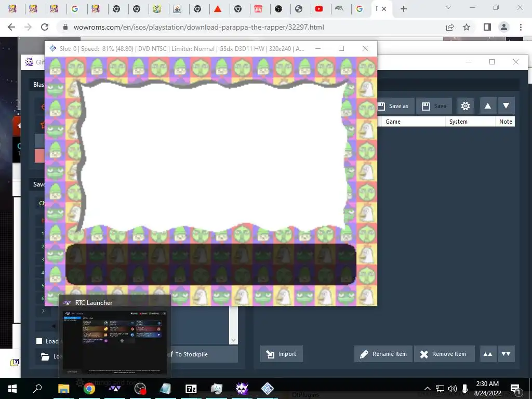Expand the system tray hidden icons
Viewport: 532px width, 399px height.
(428, 389)
